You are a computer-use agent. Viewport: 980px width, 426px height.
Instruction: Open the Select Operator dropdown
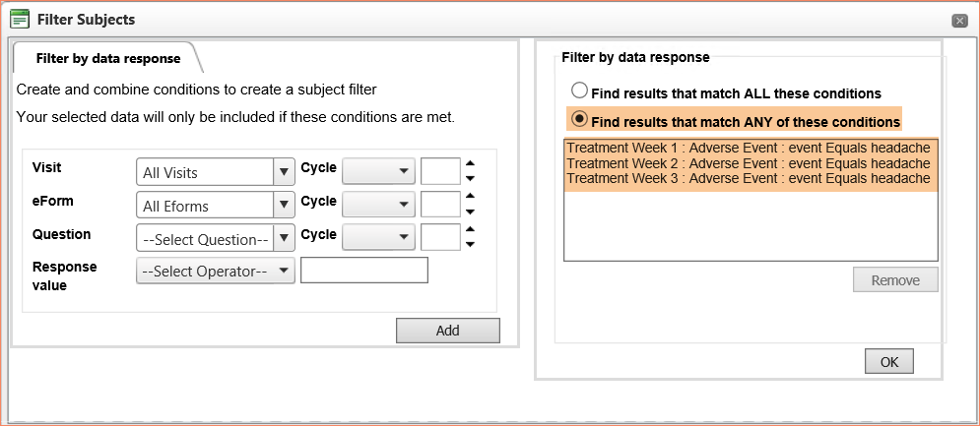coord(215,272)
